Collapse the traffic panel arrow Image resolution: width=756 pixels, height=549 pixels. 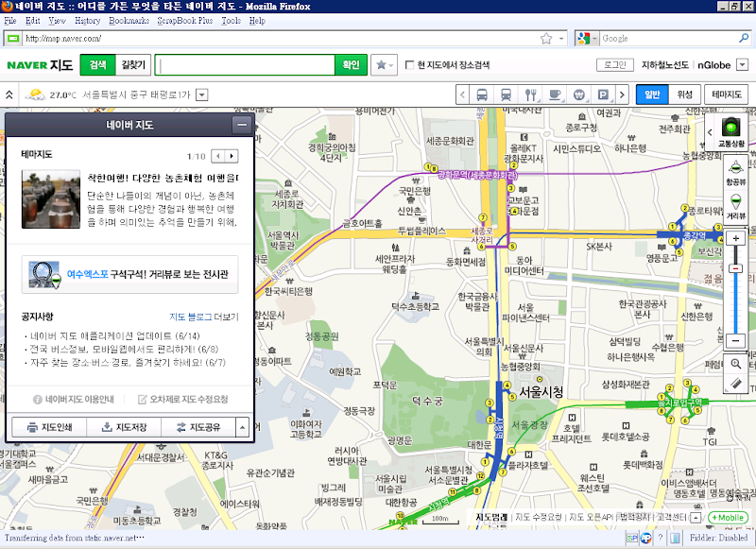point(710,131)
